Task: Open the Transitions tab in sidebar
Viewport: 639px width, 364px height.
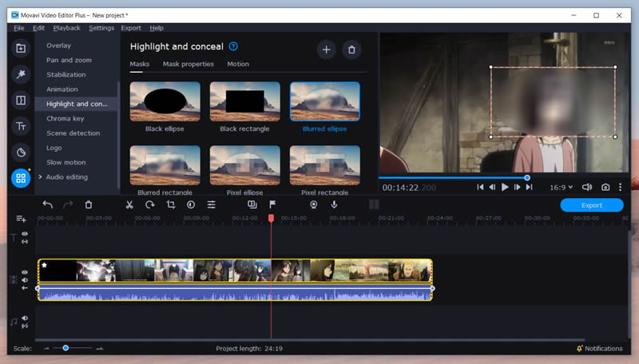Action: tap(21, 100)
